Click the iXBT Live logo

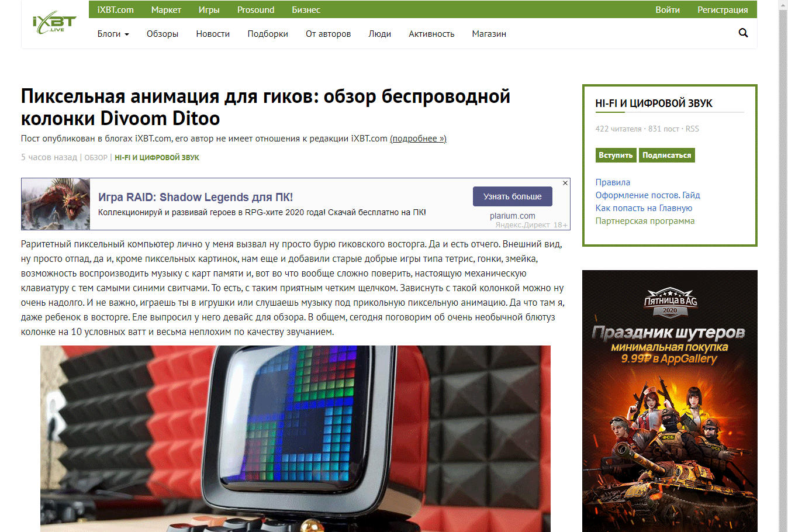[54, 23]
